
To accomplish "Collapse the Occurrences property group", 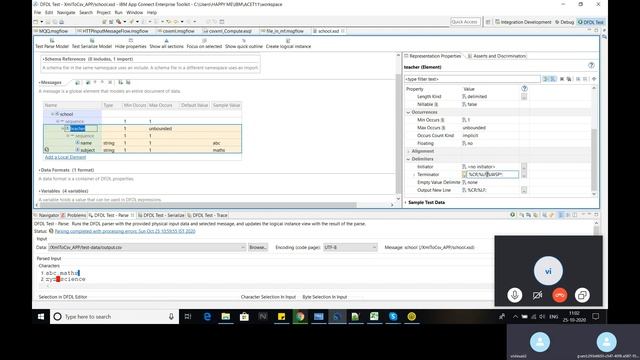I will click(408, 112).
